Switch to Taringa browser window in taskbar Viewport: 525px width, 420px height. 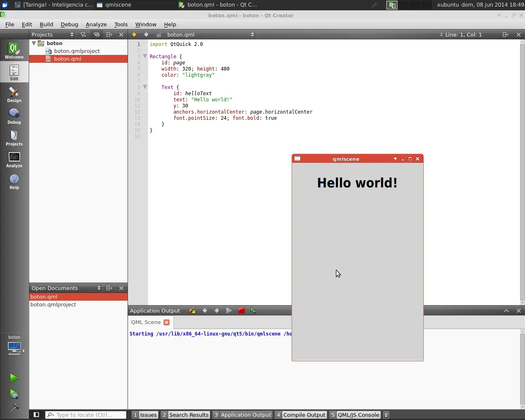54,5
